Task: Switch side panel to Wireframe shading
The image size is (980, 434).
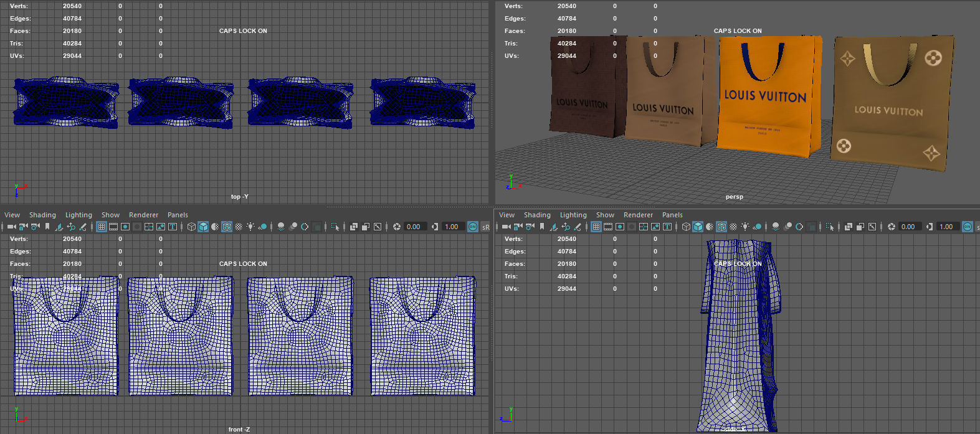Action: click(686, 227)
